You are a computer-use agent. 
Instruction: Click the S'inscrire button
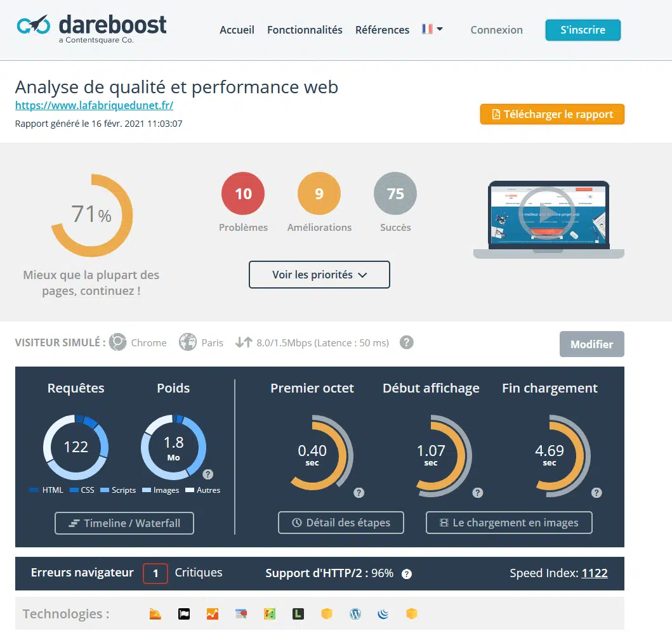pyautogui.click(x=583, y=30)
